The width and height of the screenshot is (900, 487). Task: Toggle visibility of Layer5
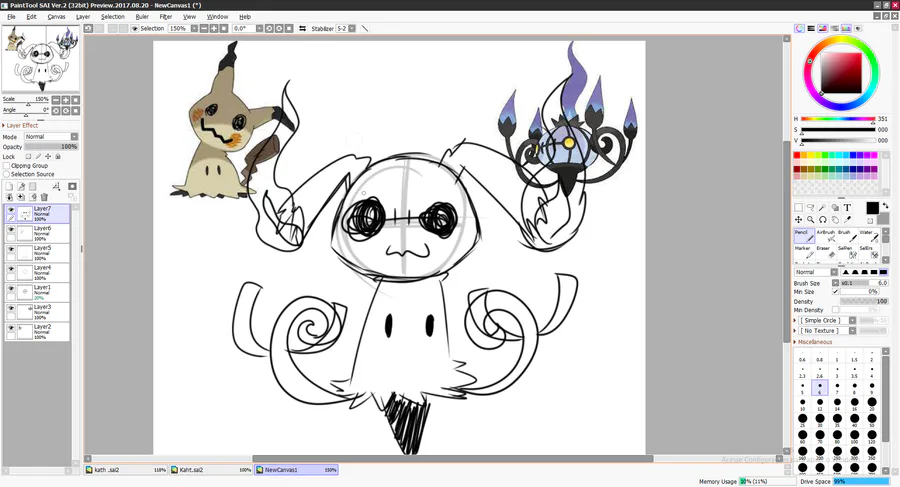pyautogui.click(x=11, y=249)
